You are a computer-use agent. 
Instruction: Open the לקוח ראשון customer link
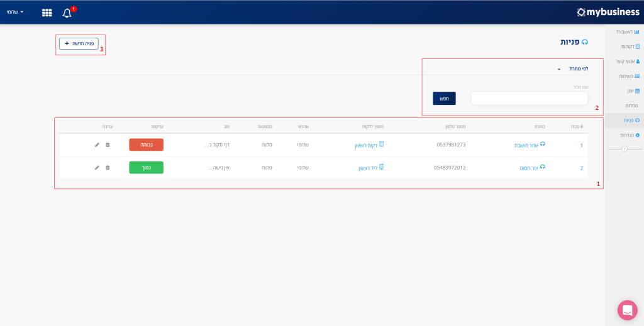pyautogui.click(x=366, y=145)
